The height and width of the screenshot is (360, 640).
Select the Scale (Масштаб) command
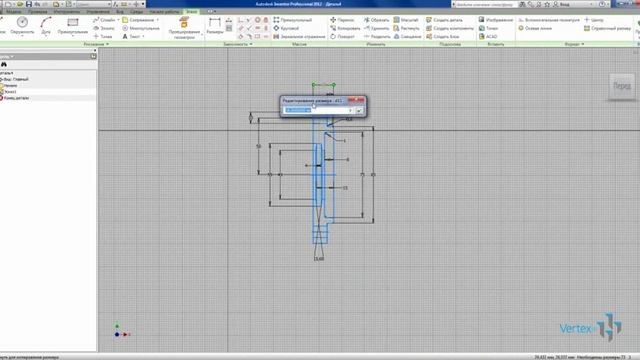[406, 20]
